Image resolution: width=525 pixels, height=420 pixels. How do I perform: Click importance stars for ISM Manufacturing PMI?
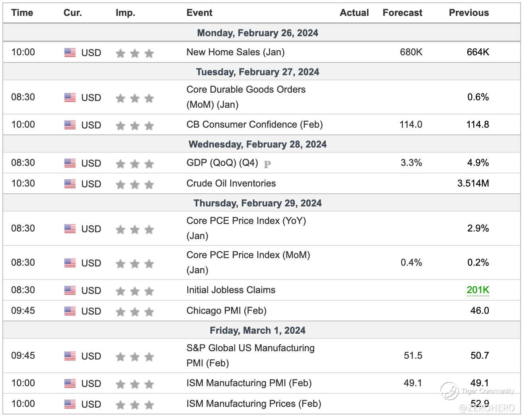coord(134,384)
